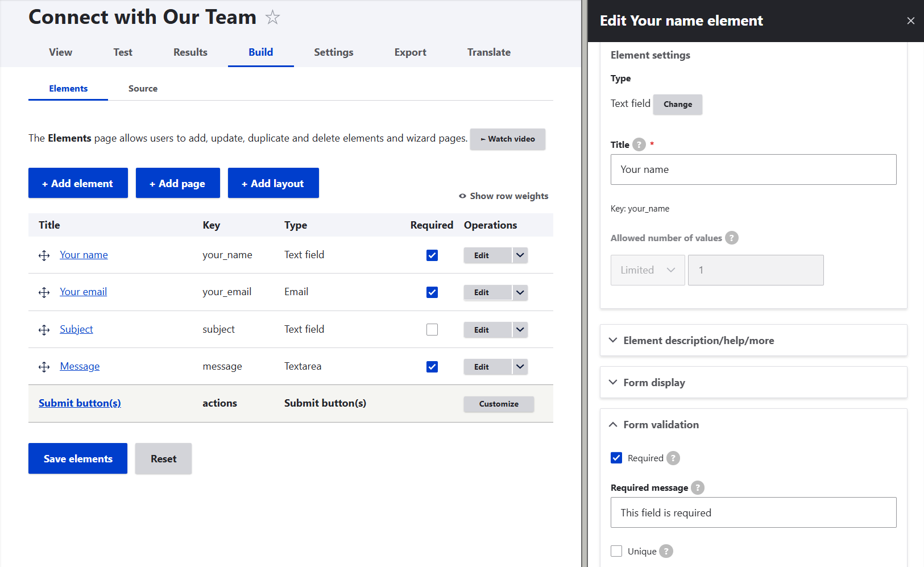
Task: Enable the Unique checkbox
Action: pyautogui.click(x=616, y=551)
